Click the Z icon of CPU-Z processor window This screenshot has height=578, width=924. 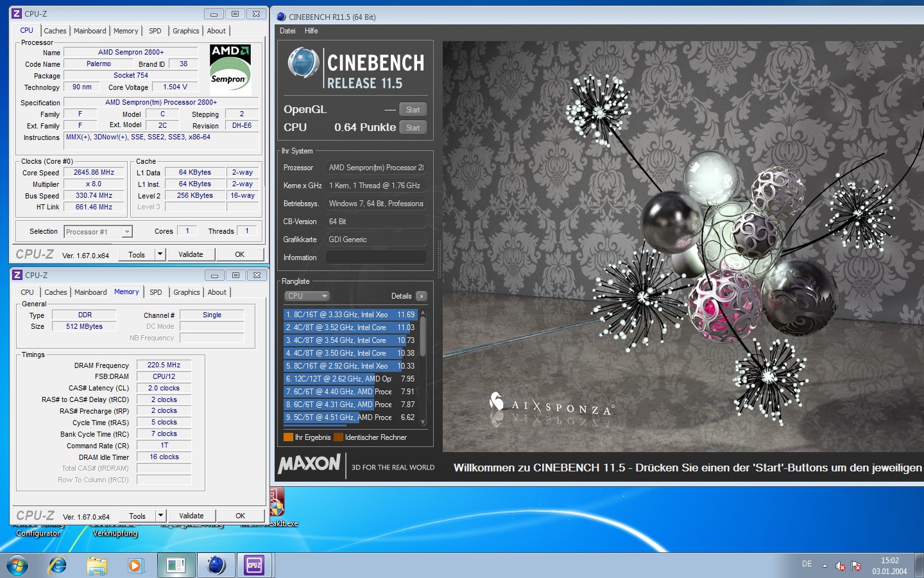17,13
